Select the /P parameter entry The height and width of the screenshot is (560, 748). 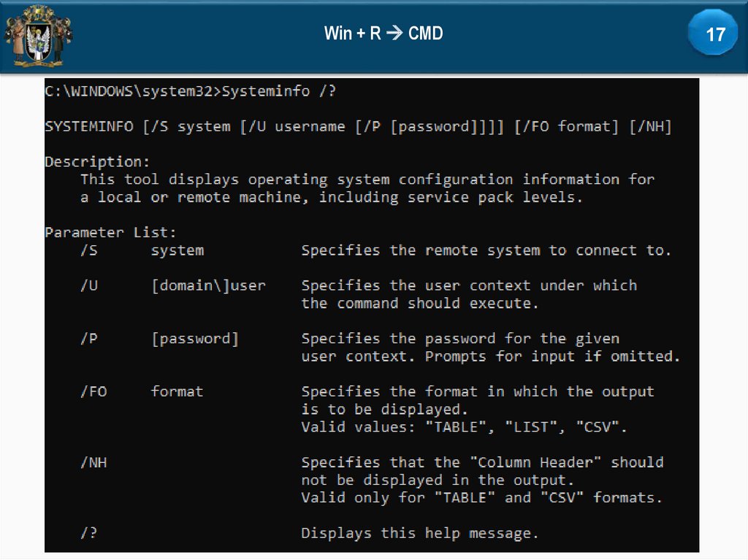pos(89,339)
